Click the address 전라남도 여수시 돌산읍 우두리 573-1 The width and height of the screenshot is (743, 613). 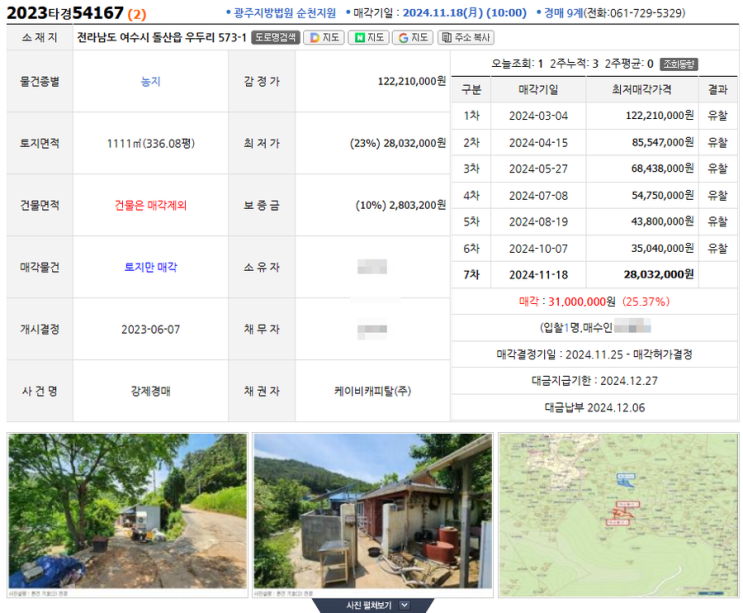(162, 37)
